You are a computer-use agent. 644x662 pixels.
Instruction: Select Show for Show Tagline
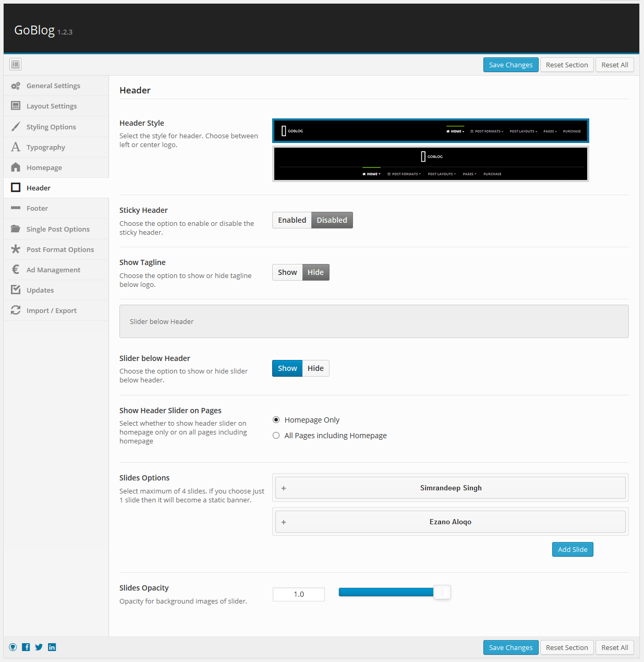[287, 272]
